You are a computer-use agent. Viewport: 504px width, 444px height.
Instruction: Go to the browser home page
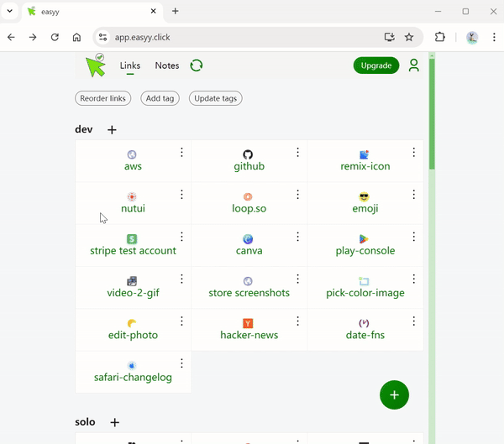[x=76, y=37]
